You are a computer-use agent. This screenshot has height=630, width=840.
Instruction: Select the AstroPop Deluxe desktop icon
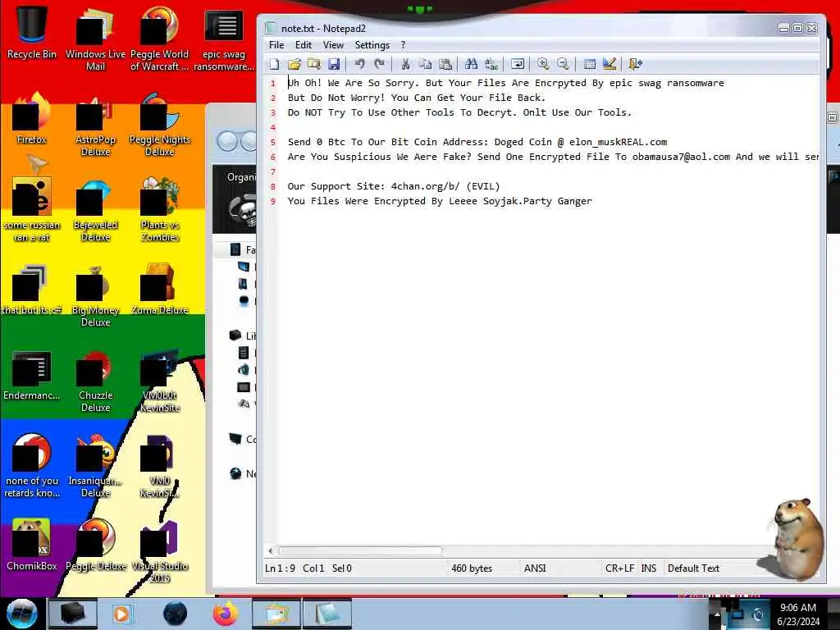[95, 126]
